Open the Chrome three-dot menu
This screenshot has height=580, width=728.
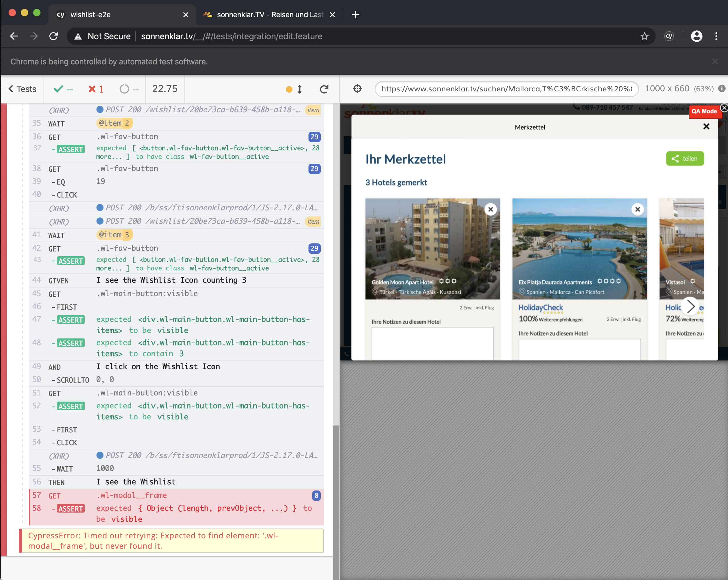(716, 36)
